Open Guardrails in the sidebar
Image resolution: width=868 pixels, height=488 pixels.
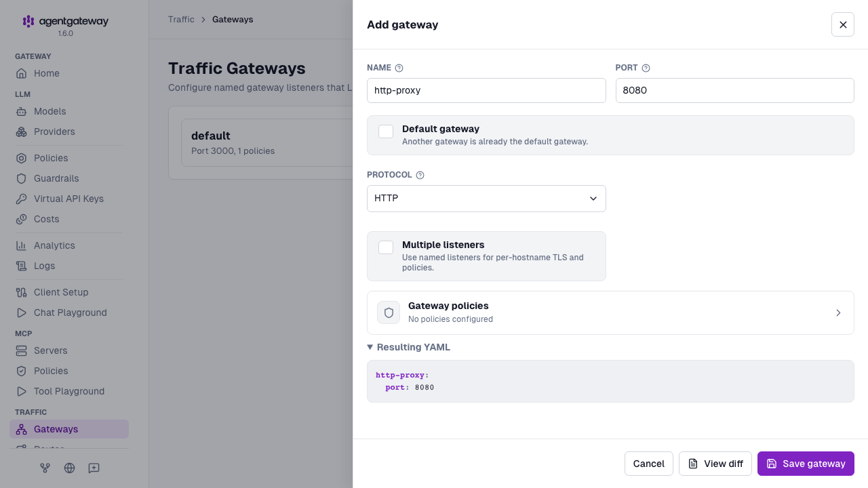pos(69,178)
